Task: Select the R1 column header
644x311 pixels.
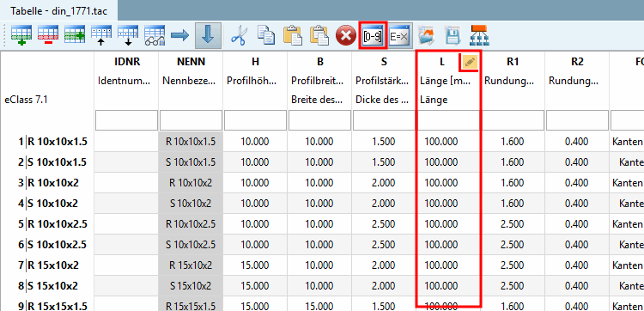Action: coord(513,62)
